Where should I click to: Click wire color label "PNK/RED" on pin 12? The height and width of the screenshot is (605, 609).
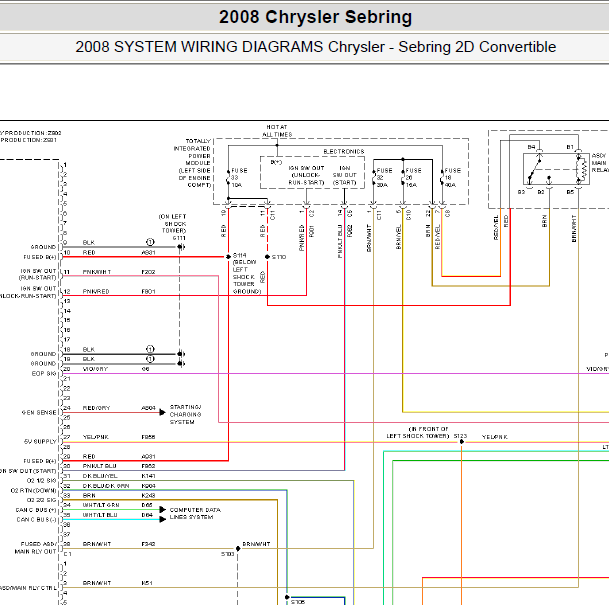tap(96, 292)
